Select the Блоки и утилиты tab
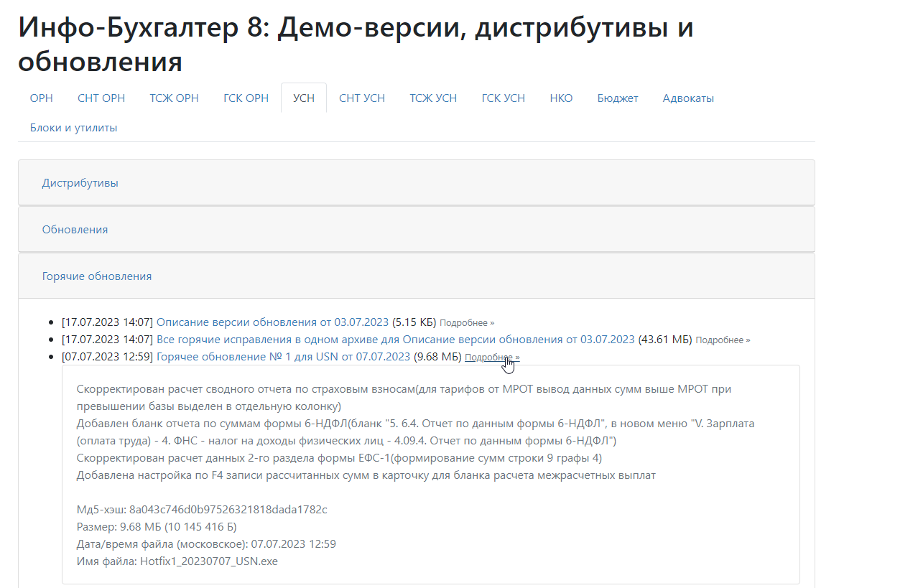This screenshot has height=588, width=918. point(73,128)
